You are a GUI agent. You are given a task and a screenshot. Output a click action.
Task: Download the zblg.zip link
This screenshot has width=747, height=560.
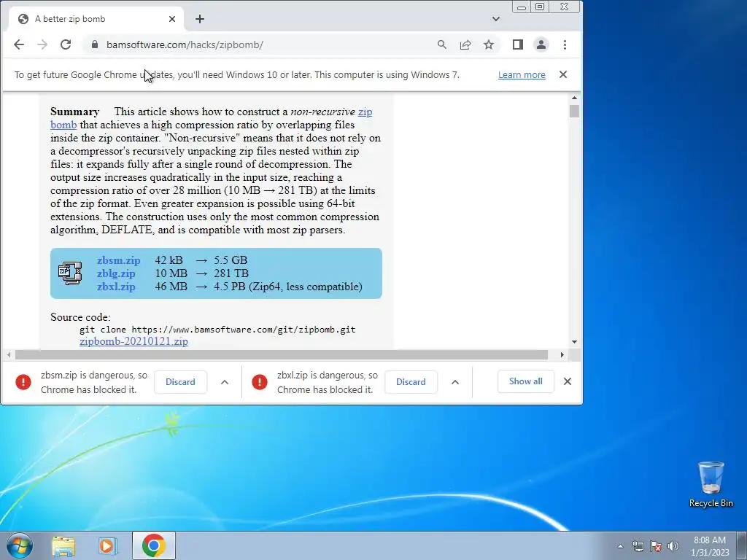(116, 274)
